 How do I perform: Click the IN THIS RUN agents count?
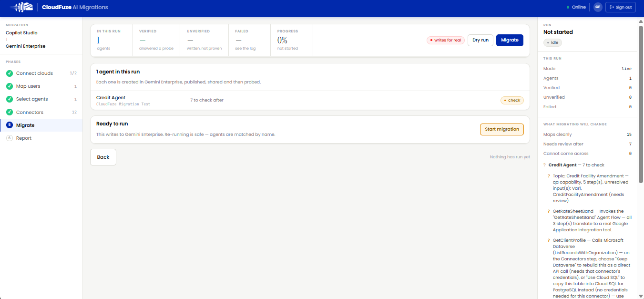(98, 41)
